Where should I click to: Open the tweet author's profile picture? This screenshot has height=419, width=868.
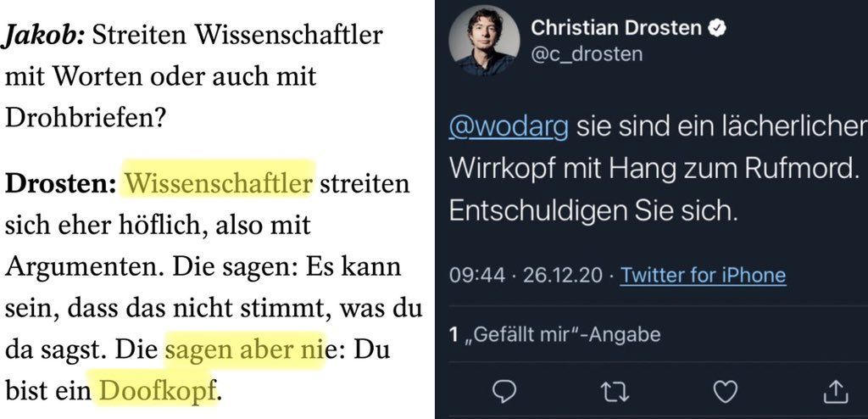click(x=484, y=42)
